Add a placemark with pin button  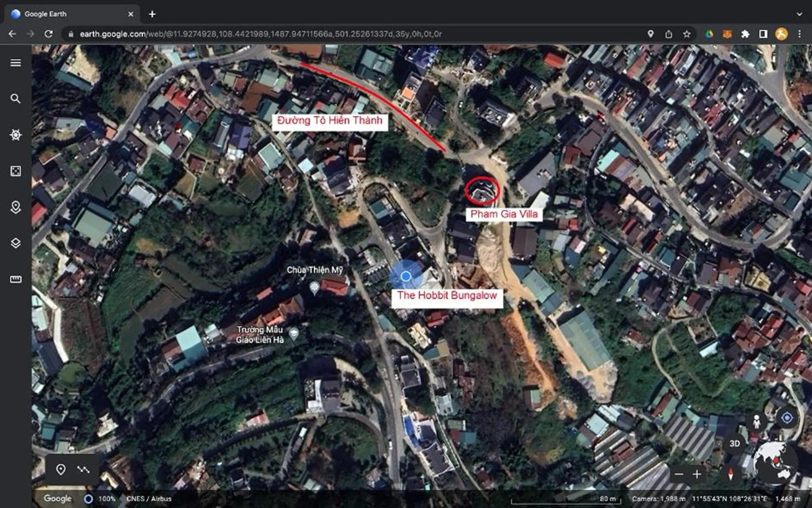click(61, 469)
